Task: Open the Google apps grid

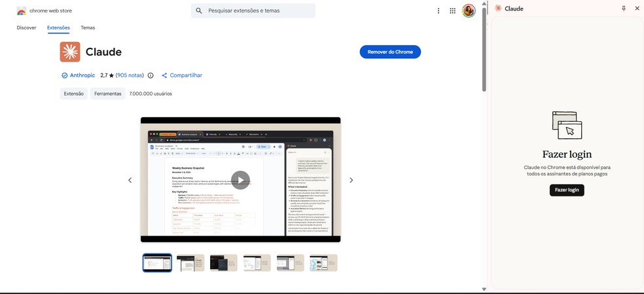Action: pyautogui.click(x=453, y=10)
